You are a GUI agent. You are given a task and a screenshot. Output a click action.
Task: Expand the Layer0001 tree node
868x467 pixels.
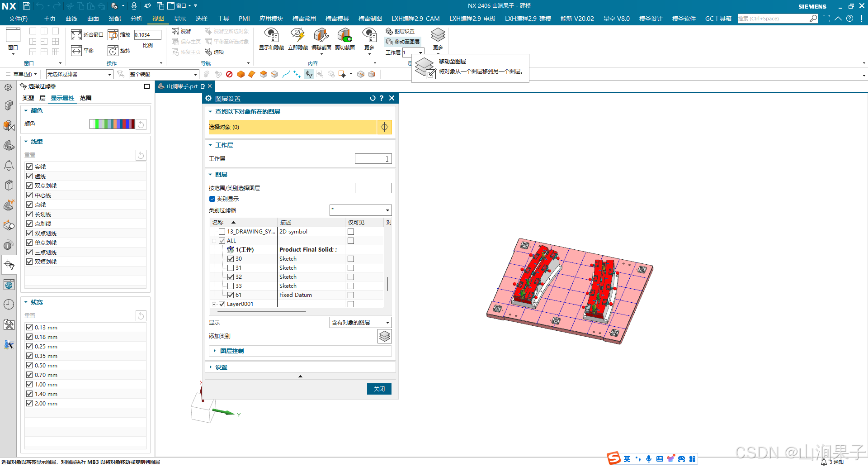coord(214,304)
